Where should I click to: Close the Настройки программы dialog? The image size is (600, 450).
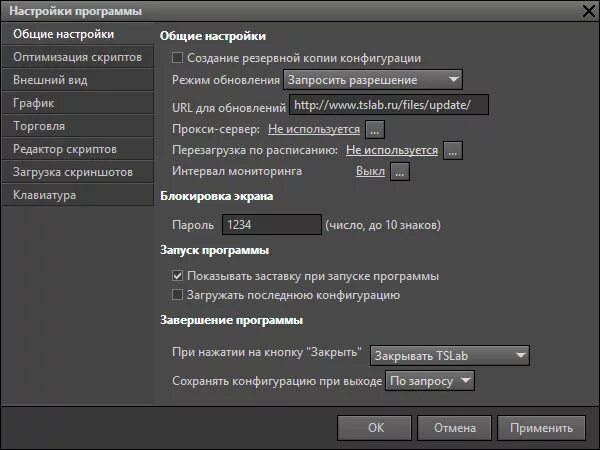[x=589, y=11]
